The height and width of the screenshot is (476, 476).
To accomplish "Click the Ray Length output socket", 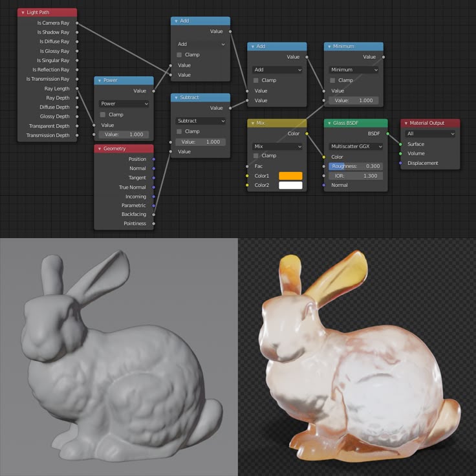I will click(77, 89).
